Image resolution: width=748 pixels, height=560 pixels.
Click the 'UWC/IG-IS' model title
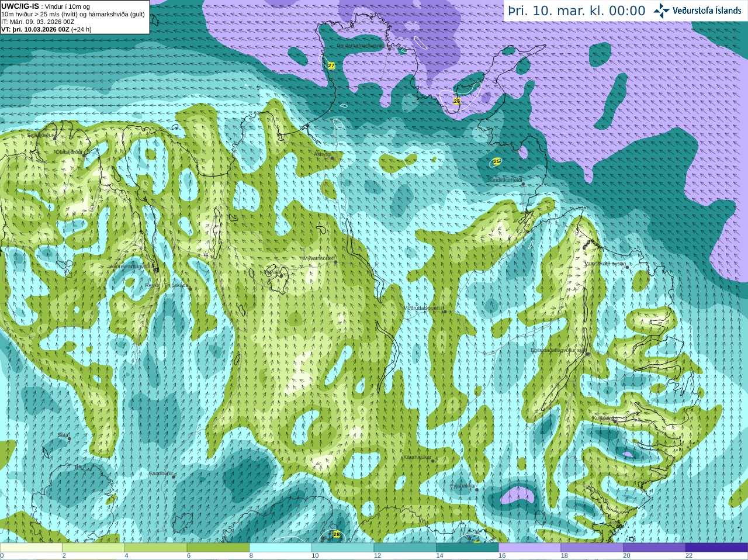pyautogui.click(x=20, y=6)
